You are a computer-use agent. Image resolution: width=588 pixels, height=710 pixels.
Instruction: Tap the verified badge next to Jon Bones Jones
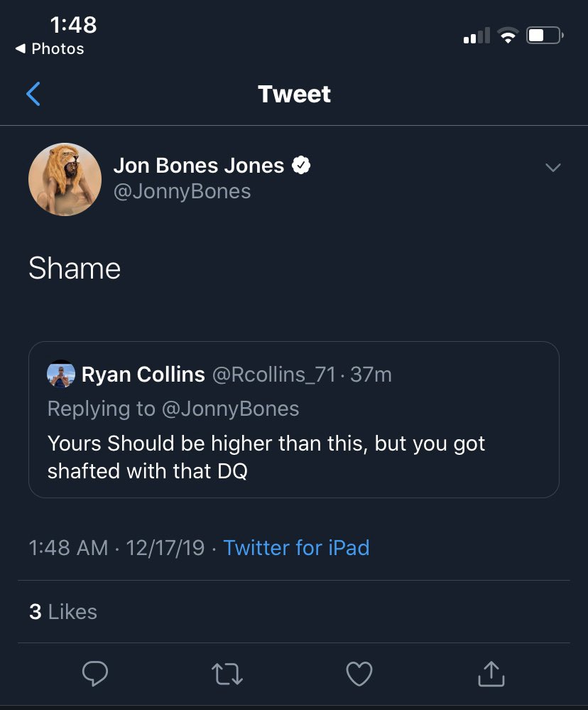pos(301,166)
